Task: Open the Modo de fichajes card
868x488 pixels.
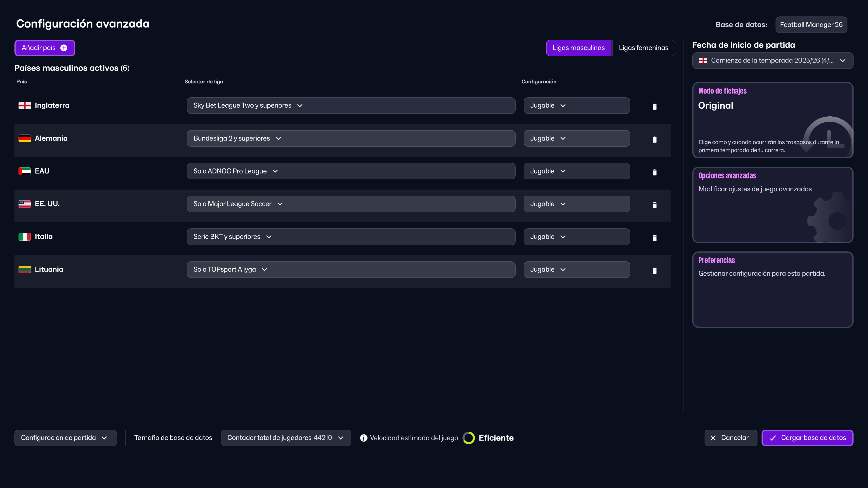Action: pyautogui.click(x=772, y=120)
